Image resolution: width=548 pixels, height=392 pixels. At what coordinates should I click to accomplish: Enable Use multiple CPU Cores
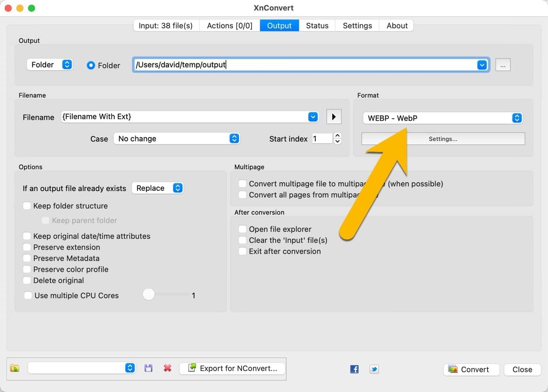[x=28, y=295]
